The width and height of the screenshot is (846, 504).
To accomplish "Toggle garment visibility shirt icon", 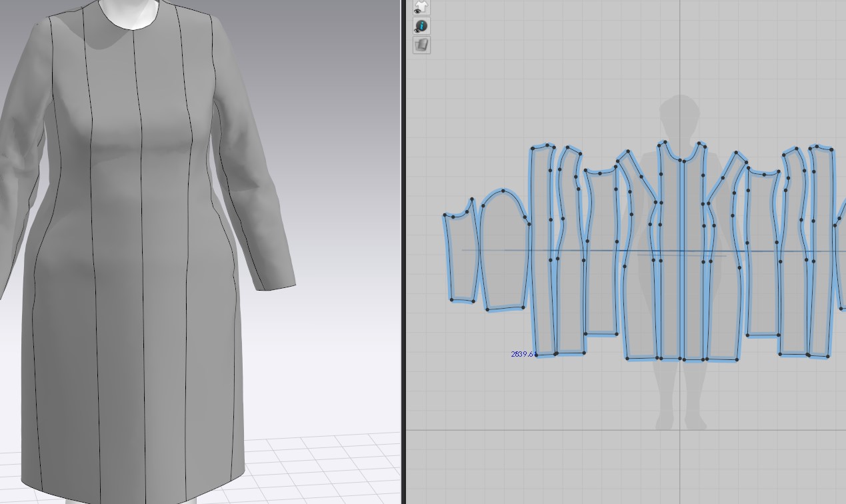I will pos(421,7).
